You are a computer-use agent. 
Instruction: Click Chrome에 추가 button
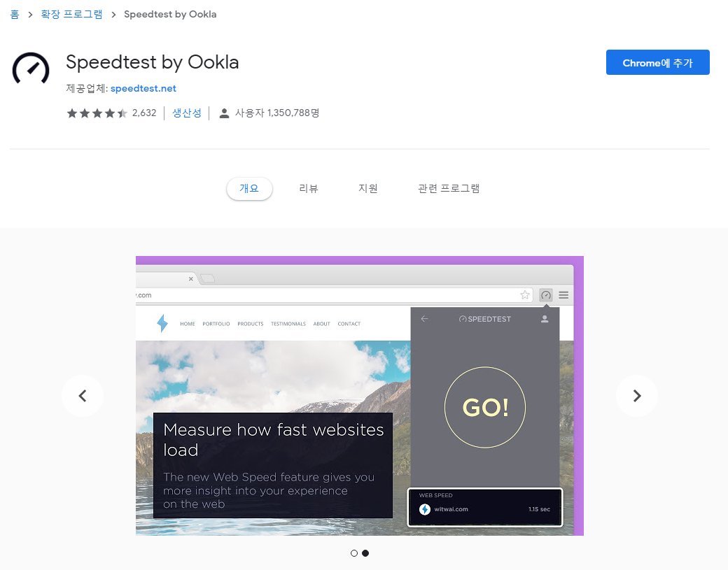coord(657,62)
